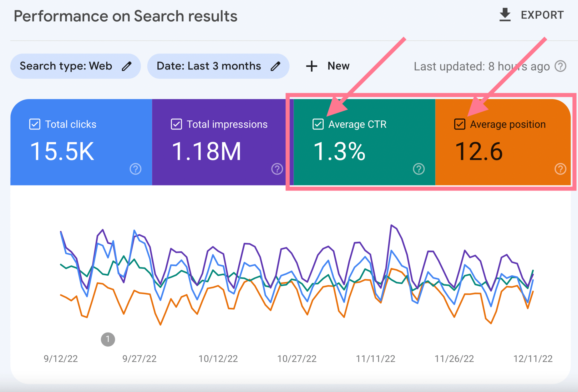578x392 pixels.
Task: Disable the Total impressions checkbox
Action: (x=176, y=124)
